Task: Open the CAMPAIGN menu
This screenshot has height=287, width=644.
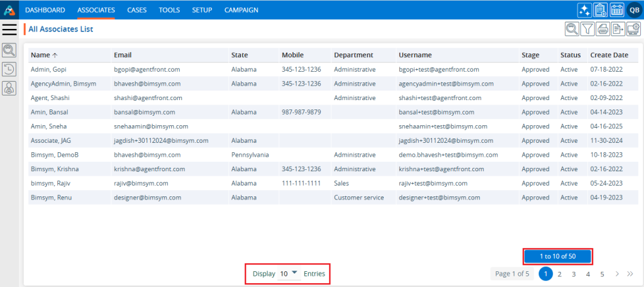Action: click(x=241, y=10)
